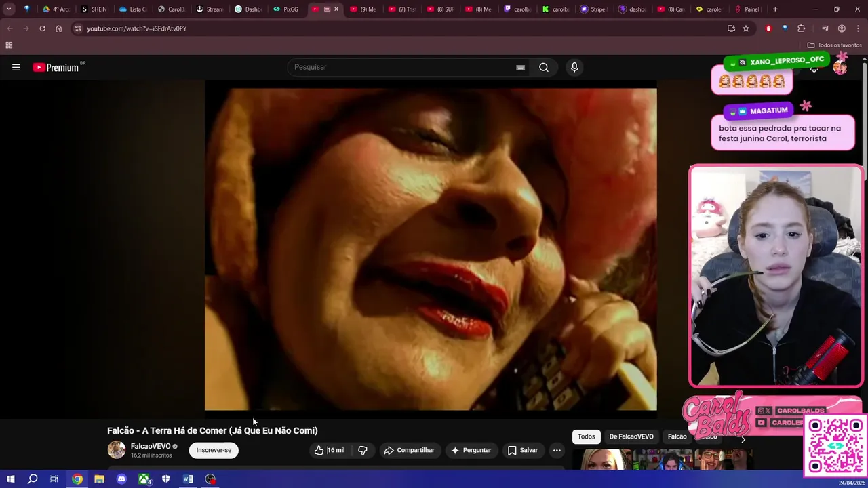Share the video with Compartilhar
Viewport: 868px width, 488px height.
pos(409,450)
